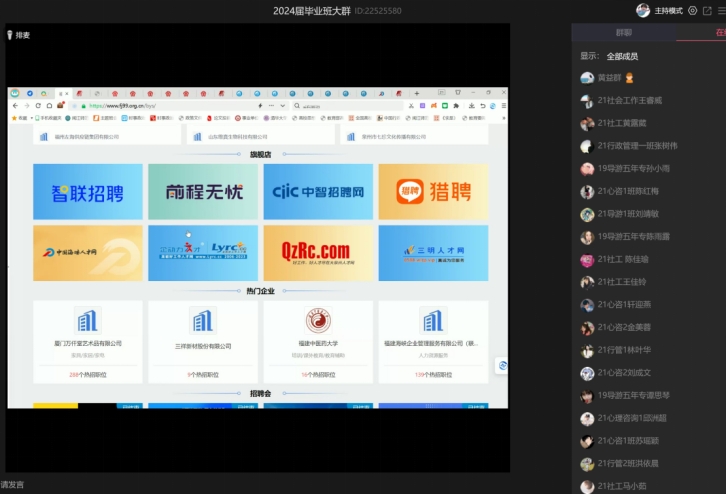
Task: Switch to the 群聊 tab
Action: tap(622, 33)
